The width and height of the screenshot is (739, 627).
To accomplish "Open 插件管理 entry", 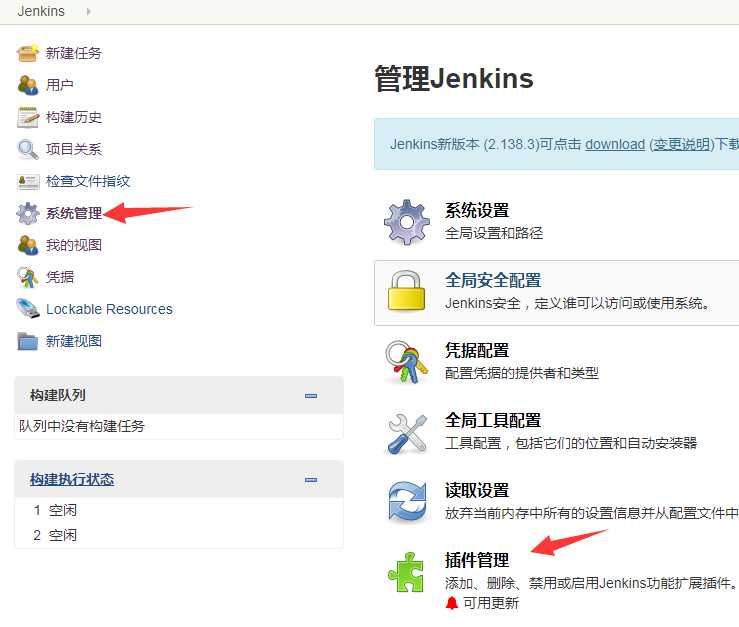I will tap(476, 560).
